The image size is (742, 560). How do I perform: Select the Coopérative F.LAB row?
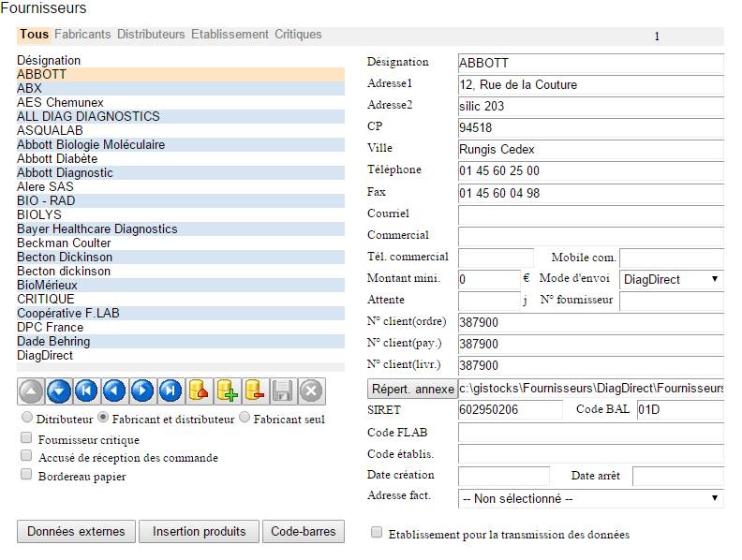181,313
